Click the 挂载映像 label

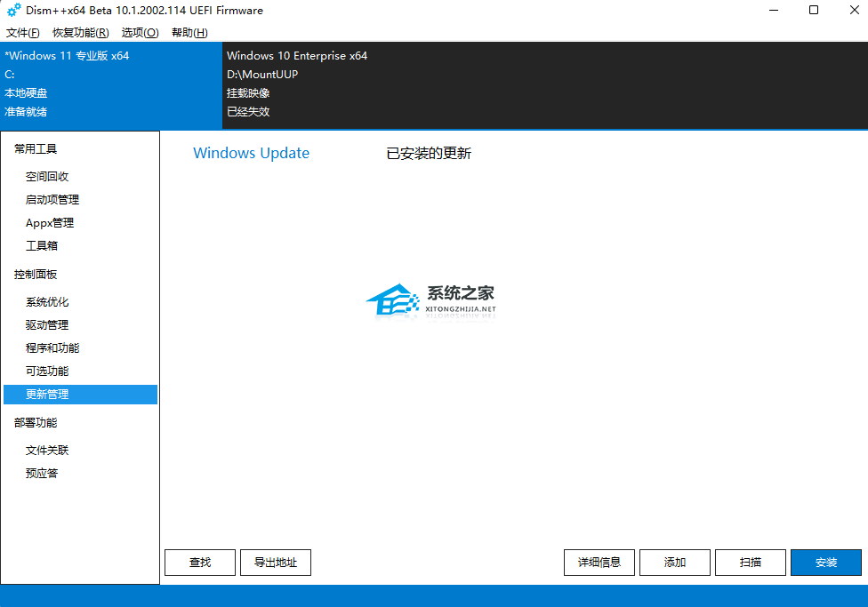248,93
